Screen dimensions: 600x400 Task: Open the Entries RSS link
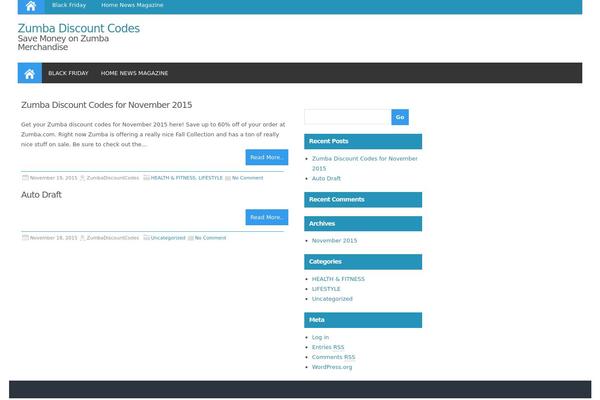tap(328, 347)
